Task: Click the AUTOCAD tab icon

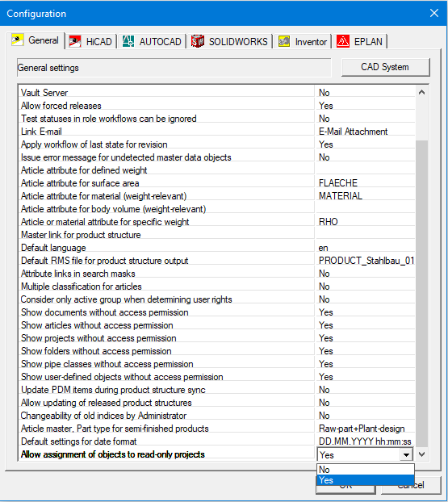Action: point(128,42)
